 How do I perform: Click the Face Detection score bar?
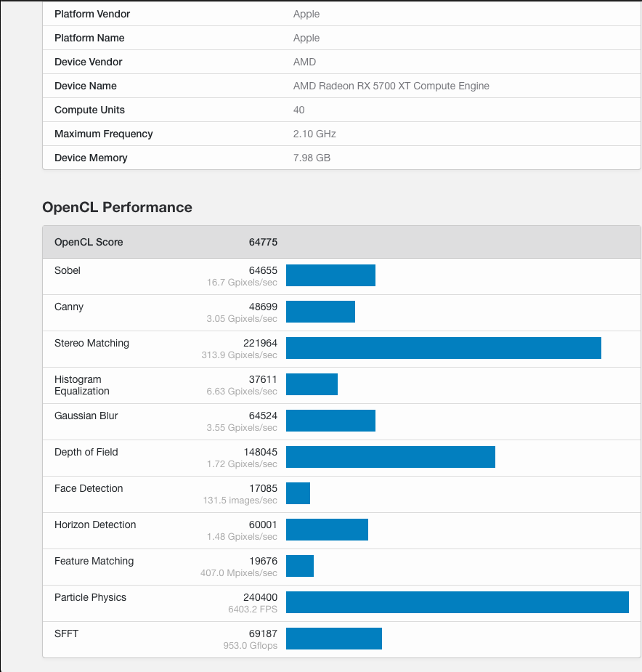[298, 493]
